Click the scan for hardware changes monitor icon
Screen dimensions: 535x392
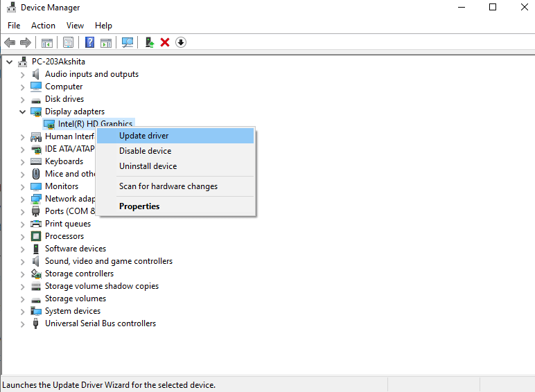[x=128, y=43]
